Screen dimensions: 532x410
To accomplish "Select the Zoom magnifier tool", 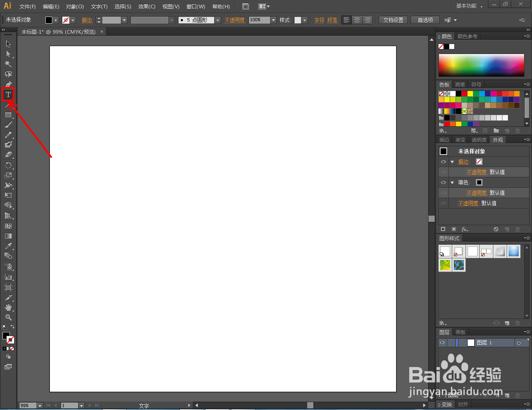I will pyautogui.click(x=8, y=317).
